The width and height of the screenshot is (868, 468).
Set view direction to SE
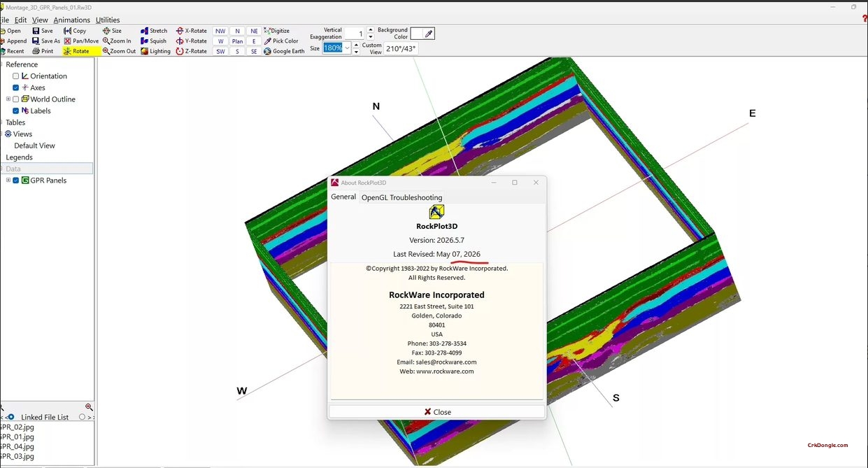click(x=254, y=51)
